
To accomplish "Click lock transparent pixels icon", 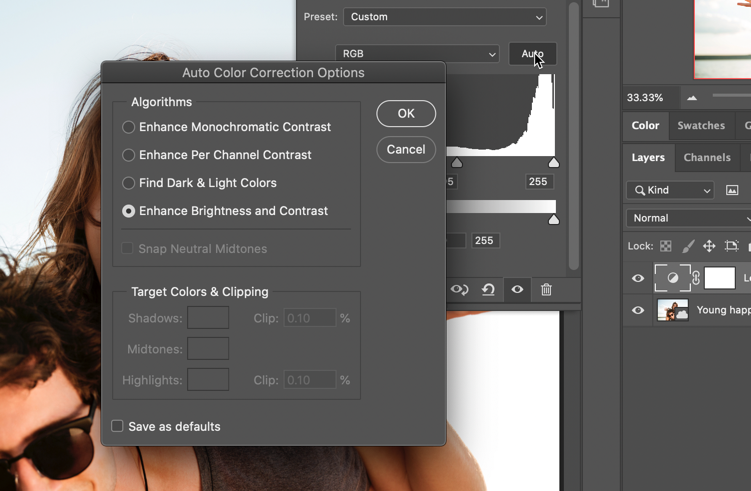I will point(666,246).
